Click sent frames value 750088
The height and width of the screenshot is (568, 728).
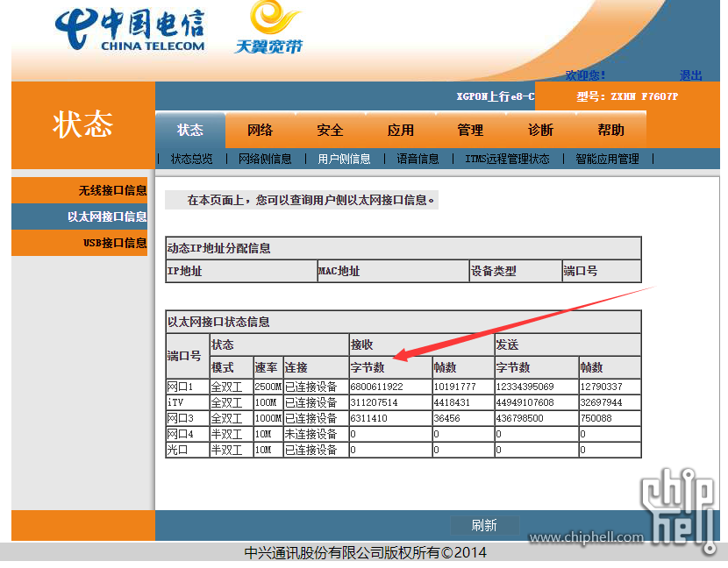click(596, 418)
